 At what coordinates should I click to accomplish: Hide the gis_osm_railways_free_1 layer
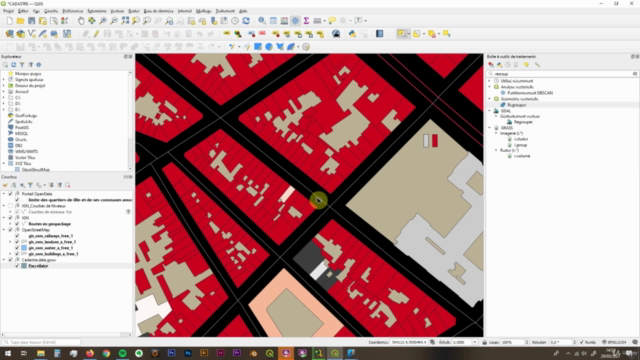17,236
